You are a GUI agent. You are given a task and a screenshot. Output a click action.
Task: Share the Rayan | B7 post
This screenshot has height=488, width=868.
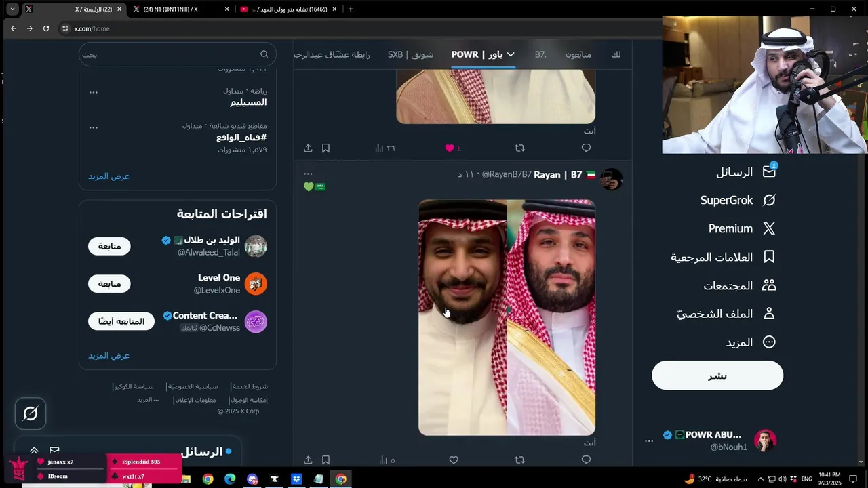pos(308,460)
